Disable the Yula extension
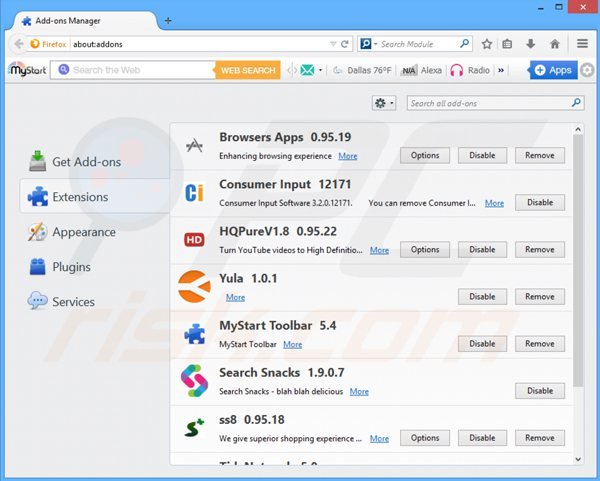The width and height of the screenshot is (600, 481). pos(482,297)
